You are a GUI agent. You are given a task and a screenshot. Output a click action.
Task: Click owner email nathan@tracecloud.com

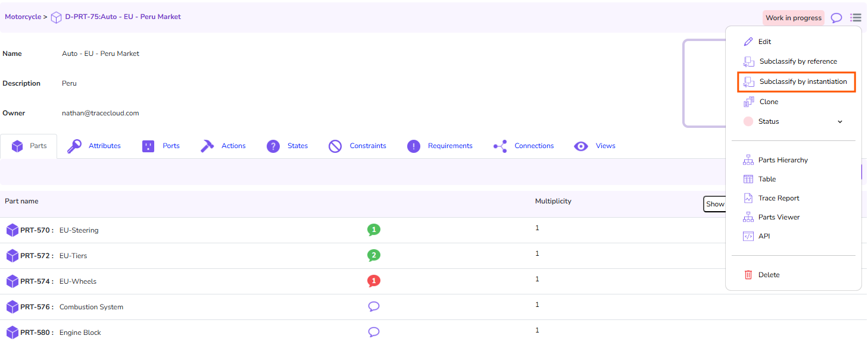(101, 113)
